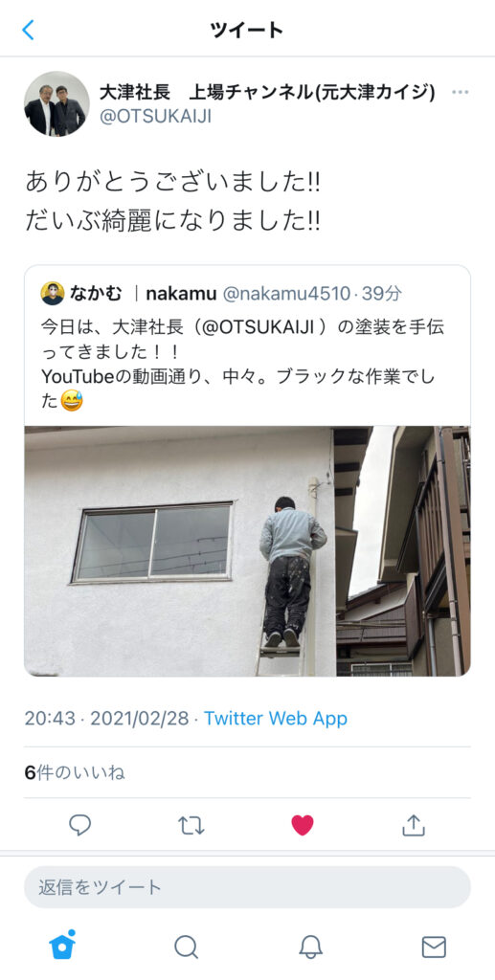Tap the share upload icon
The width and height of the screenshot is (495, 980).
pyautogui.click(x=413, y=825)
